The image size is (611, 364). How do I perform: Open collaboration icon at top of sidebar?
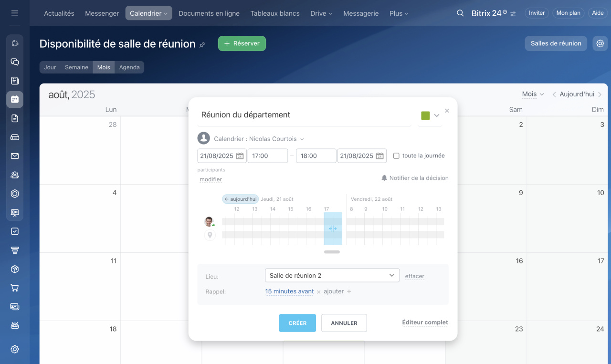(x=15, y=43)
